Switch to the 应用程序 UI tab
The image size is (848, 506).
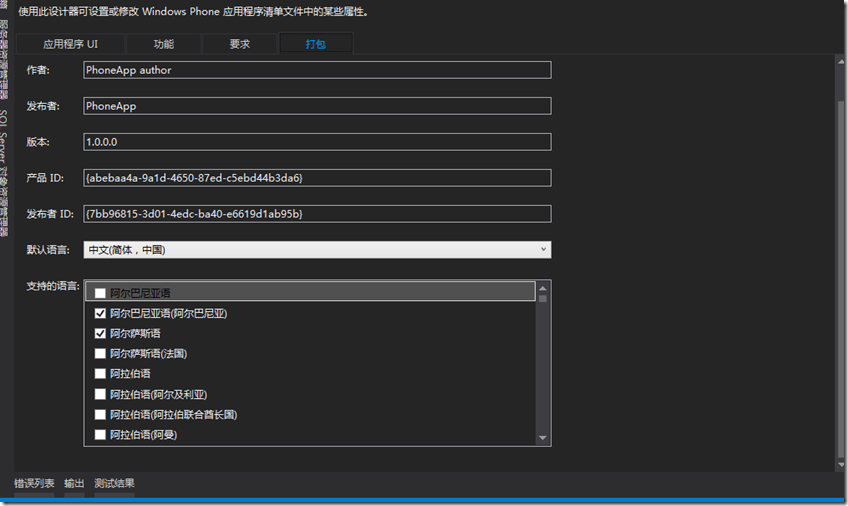click(70, 44)
